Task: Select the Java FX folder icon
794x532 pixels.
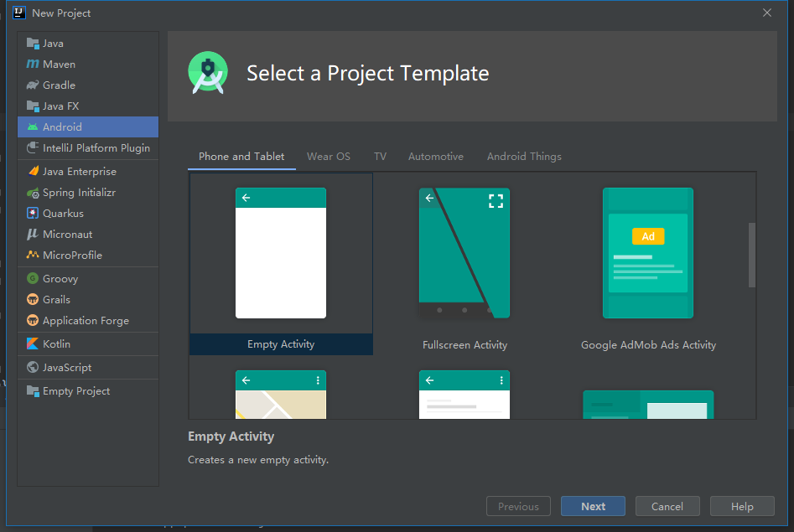Action: point(33,106)
